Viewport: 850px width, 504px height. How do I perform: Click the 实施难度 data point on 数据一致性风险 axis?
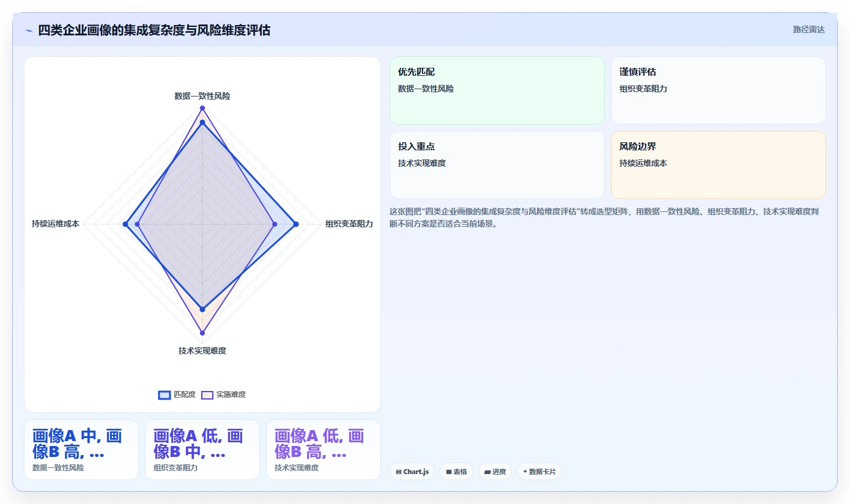(x=202, y=108)
